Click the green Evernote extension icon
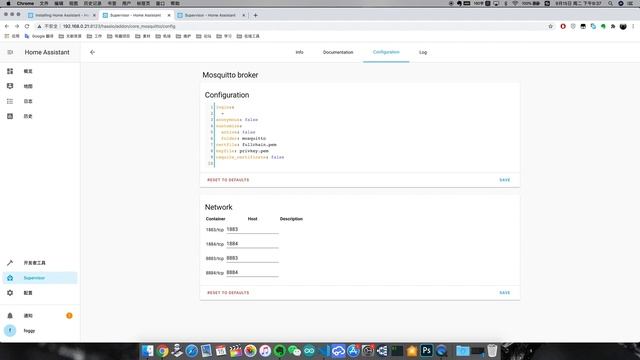The width and height of the screenshot is (640, 360). 603,26
